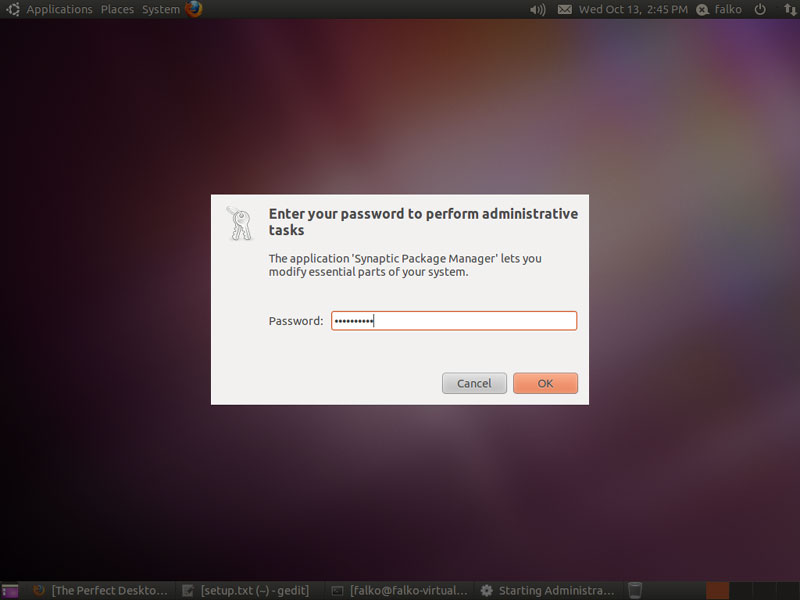Open the Places menu

(117, 9)
